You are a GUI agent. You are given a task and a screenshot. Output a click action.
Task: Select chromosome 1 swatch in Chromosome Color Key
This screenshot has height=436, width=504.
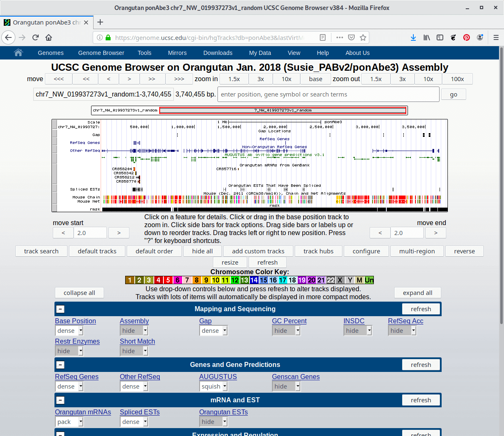tap(129, 280)
